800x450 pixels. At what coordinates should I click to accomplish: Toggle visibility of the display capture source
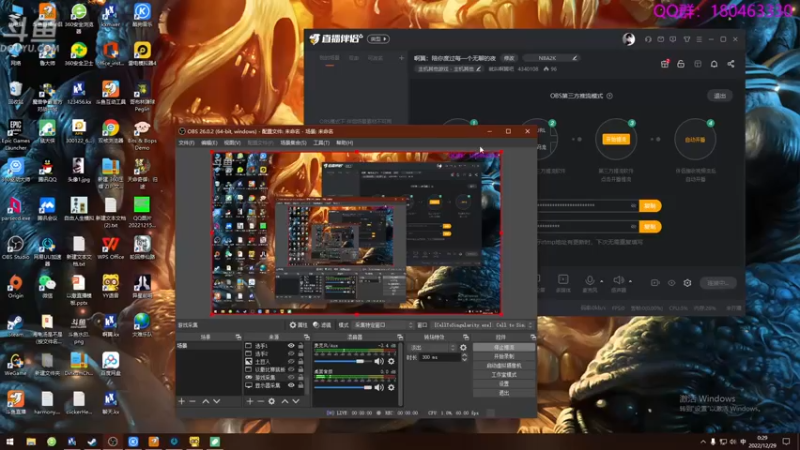[x=291, y=385]
